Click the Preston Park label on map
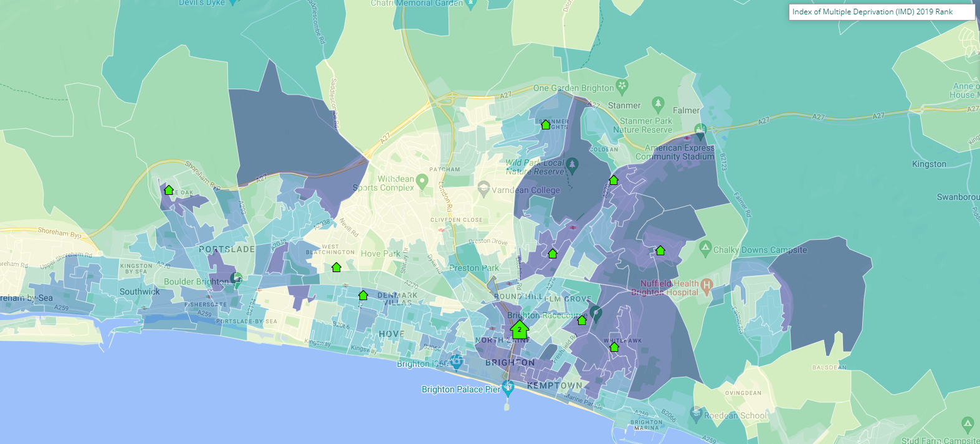This screenshot has width=980, height=444. [474, 268]
